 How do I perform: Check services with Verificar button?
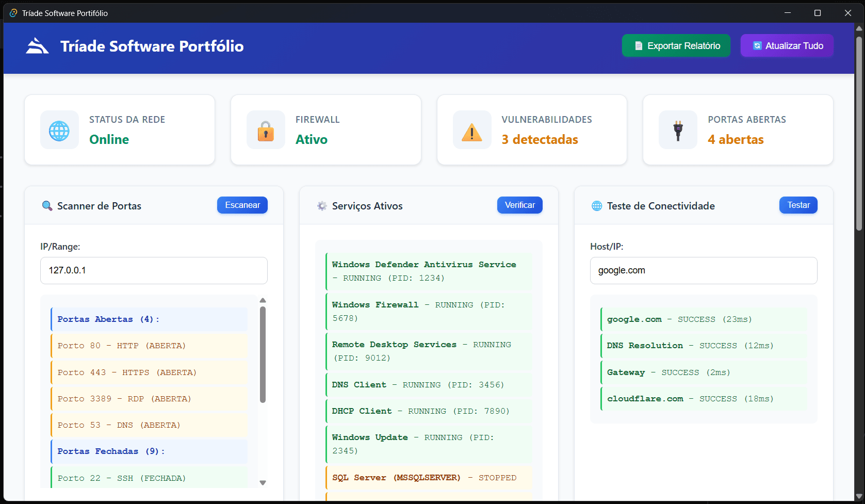(x=520, y=205)
